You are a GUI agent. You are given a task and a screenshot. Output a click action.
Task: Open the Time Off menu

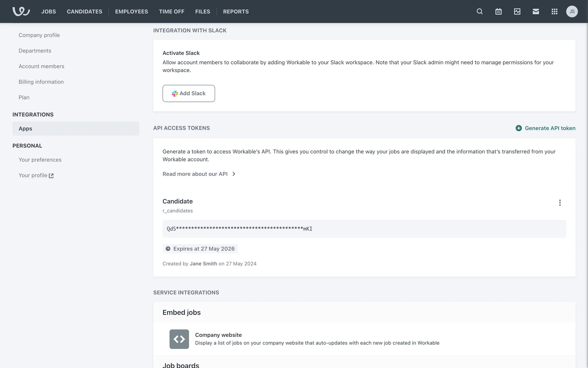click(171, 11)
